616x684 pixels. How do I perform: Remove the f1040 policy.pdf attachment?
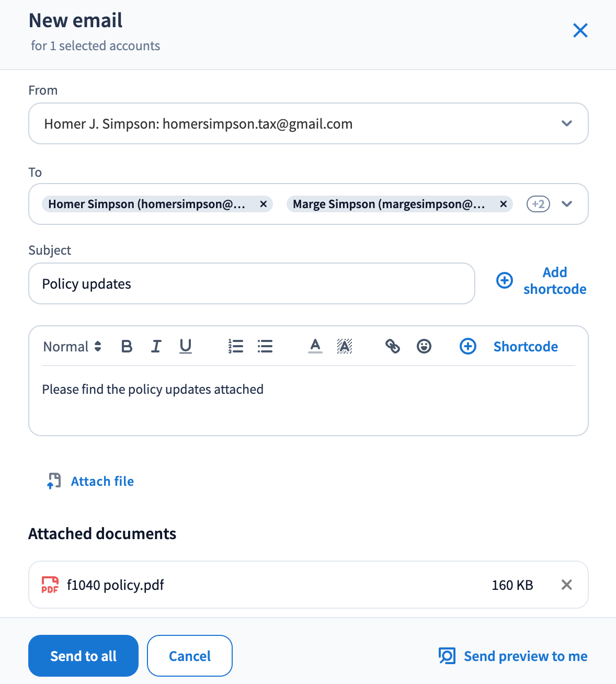point(567,585)
